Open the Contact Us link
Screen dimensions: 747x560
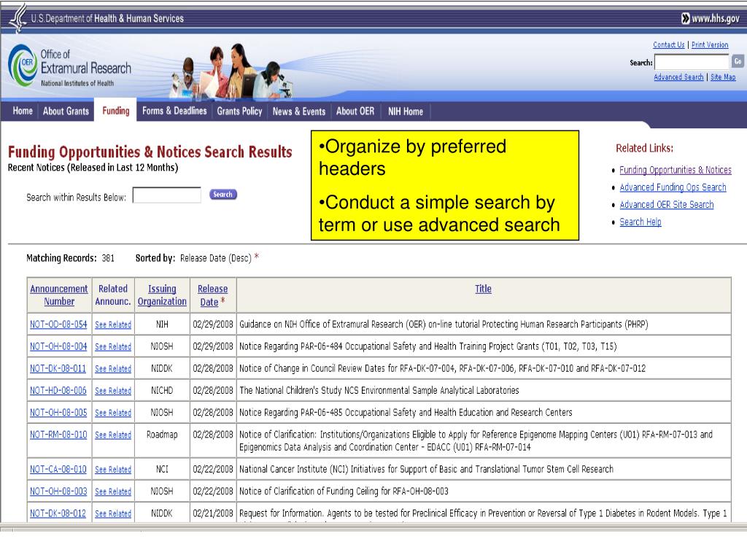pos(668,44)
